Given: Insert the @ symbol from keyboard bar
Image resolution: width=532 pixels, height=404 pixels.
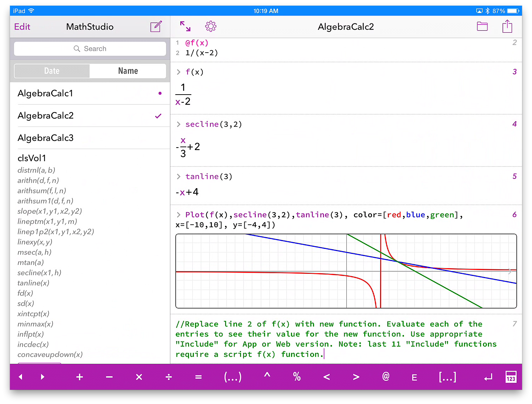Looking at the screenshot, I should pyautogui.click(x=385, y=377).
